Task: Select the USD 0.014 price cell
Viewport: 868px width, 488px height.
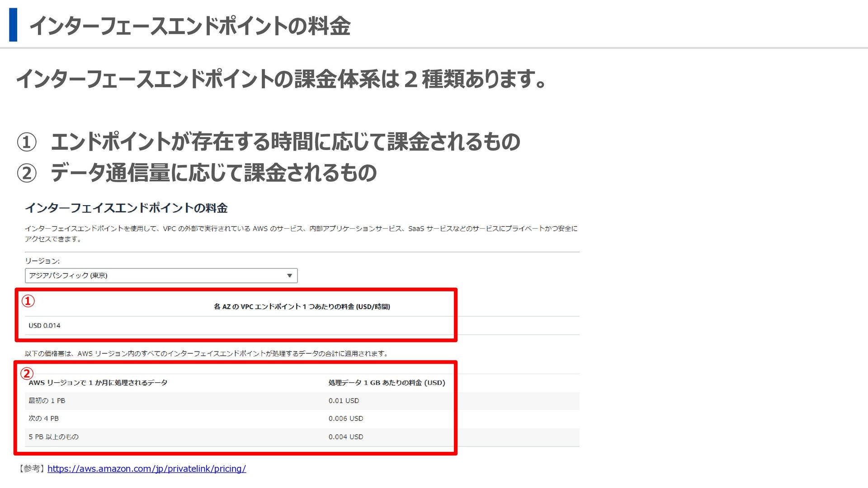Action: pyautogui.click(x=44, y=325)
